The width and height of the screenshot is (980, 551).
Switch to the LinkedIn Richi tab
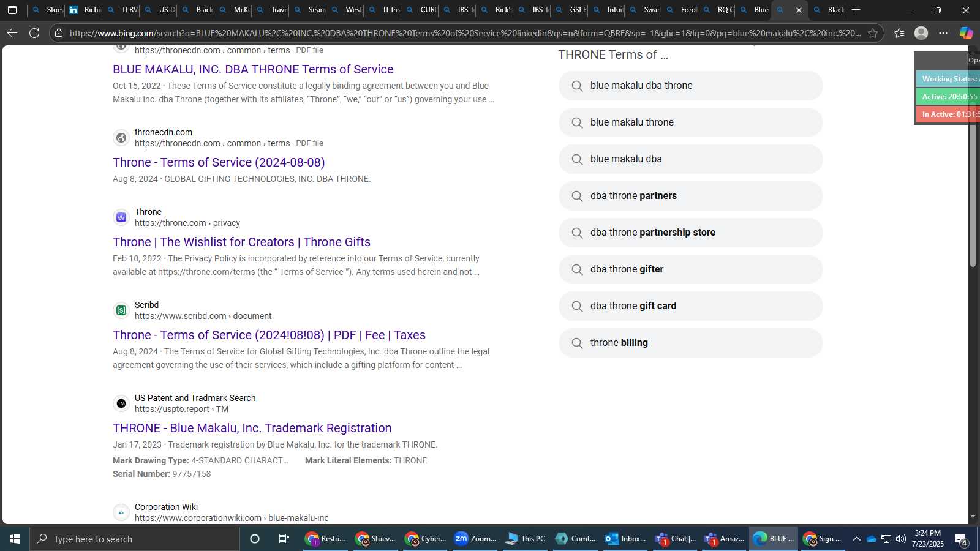(x=84, y=10)
